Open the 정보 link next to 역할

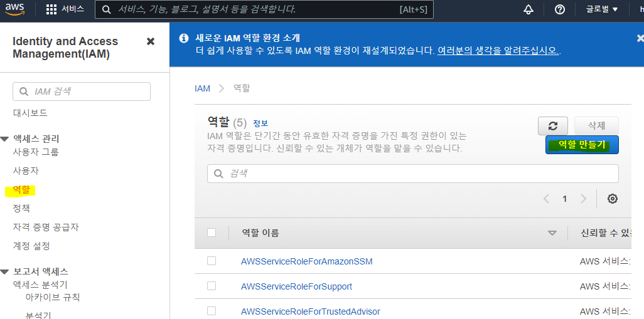pos(260,123)
